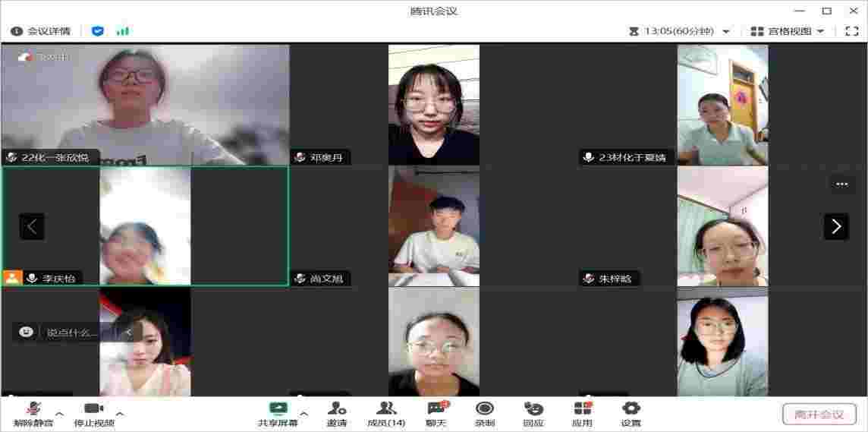The image size is (868, 432).
Task: Click the 离开会议 leave meeting button
Action: [819, 415]
